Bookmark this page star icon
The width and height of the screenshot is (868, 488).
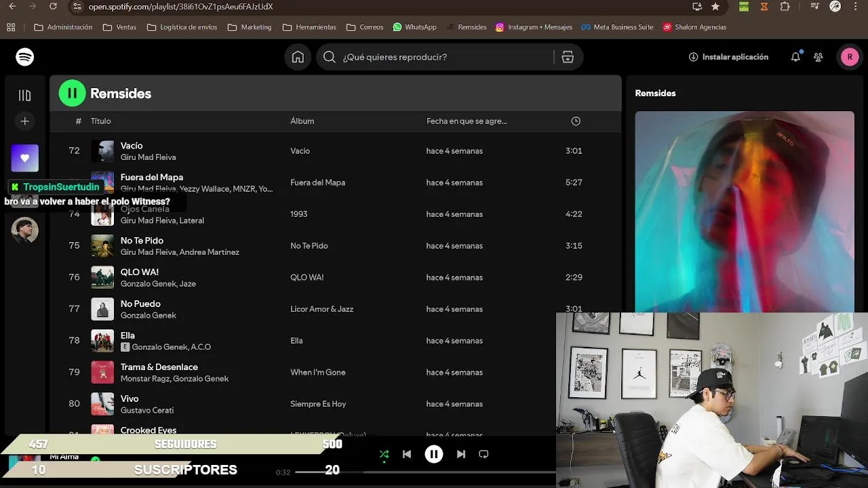click(715, 7)
